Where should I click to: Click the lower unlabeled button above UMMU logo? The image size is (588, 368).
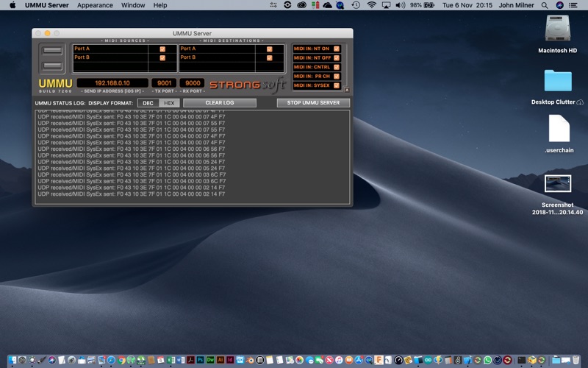click(x=52, y=66)
